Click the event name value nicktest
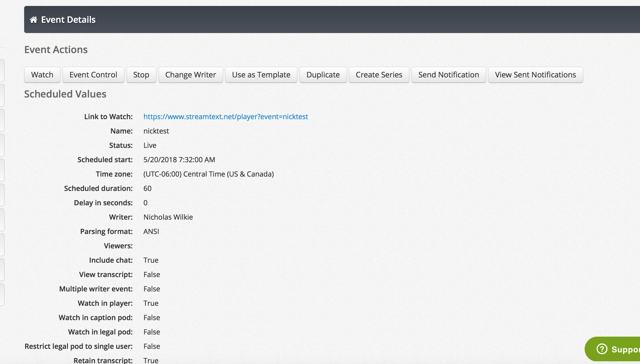Viewport: 640px width, 364px height. (x=156, y=131)
